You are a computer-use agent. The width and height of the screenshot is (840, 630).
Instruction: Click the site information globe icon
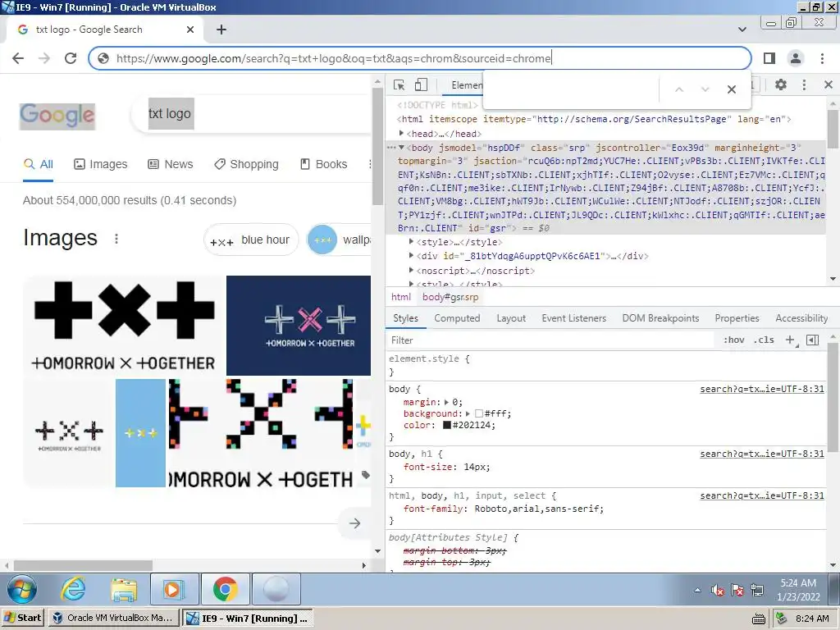click(104, 58)
